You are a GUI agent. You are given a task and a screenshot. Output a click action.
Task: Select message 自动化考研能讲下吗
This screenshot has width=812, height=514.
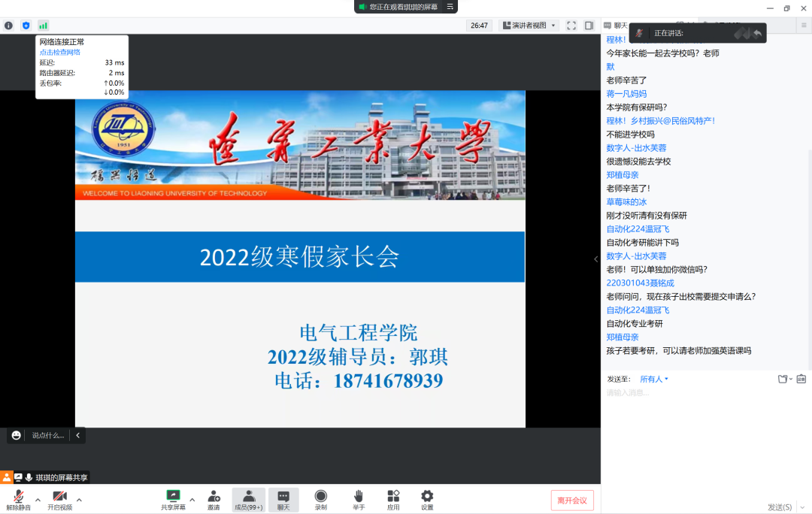[642, 242]
